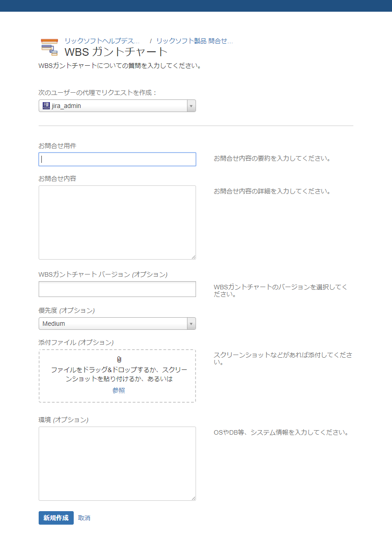
Task: Click the 参照 browse link
Action: [x=119, y=390]
